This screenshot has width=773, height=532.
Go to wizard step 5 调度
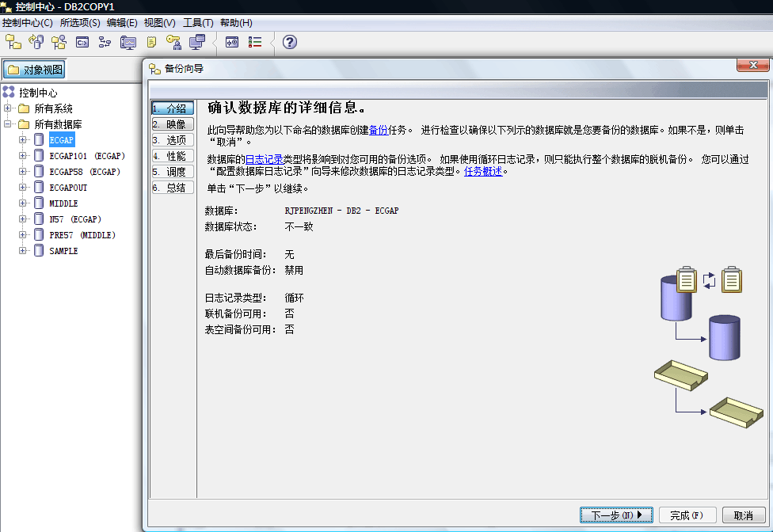(x=173, y=172)
